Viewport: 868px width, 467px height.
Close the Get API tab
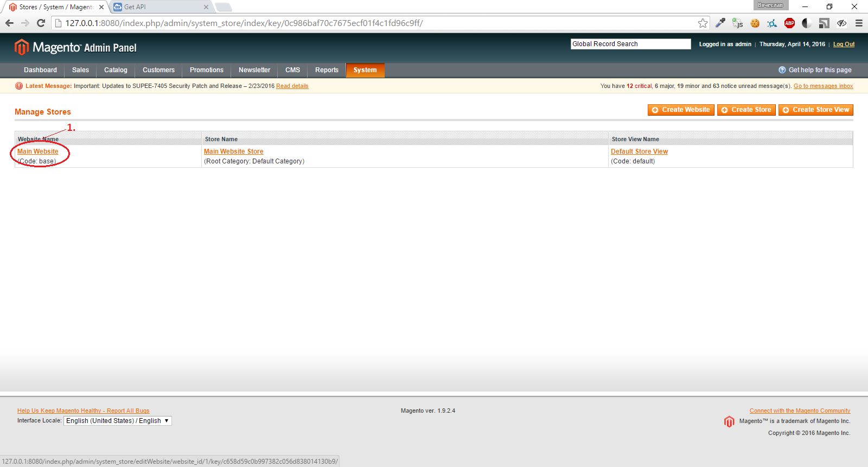pyautogui.click(x=206, y=7)
